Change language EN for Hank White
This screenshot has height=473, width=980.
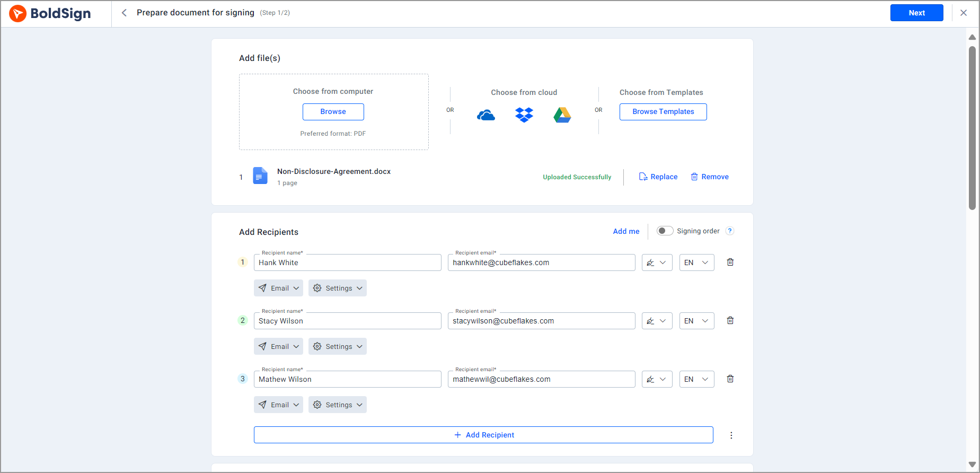coord(697,262)
